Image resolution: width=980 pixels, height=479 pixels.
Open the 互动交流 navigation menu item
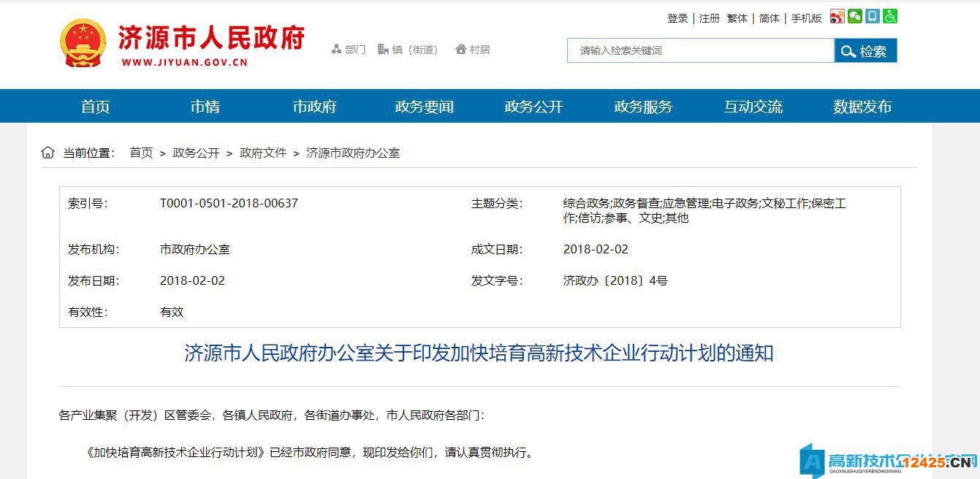tap(753, 107)
